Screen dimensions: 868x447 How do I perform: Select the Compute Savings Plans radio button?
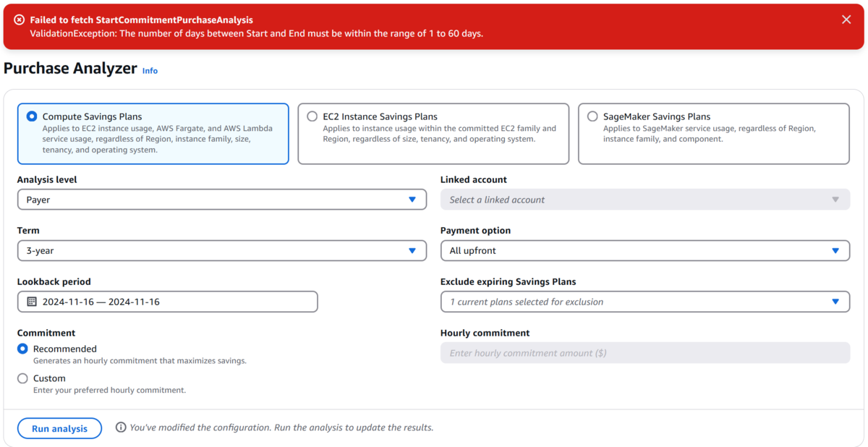(x=31, y=116)
